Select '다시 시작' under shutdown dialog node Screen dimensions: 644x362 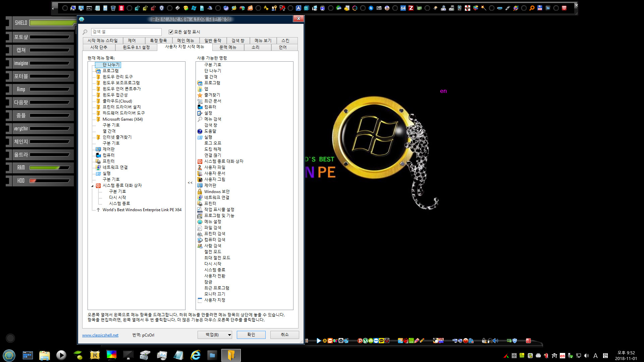click(x=117, y=198)
